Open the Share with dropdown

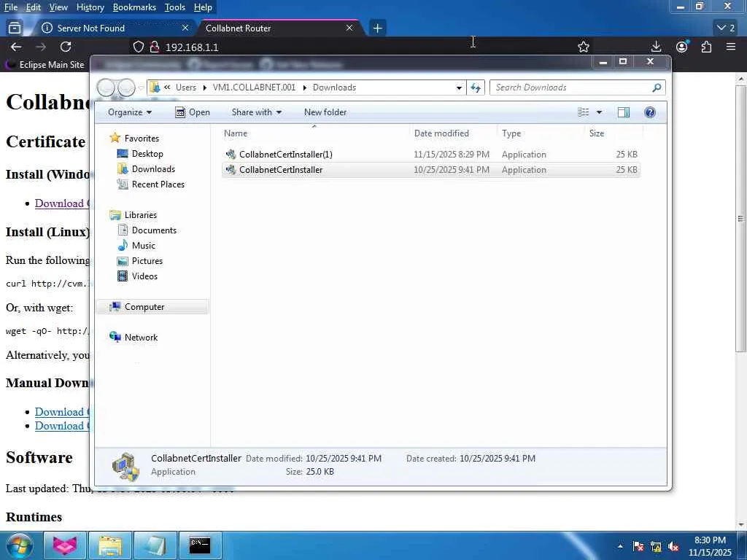click(256, 112)
